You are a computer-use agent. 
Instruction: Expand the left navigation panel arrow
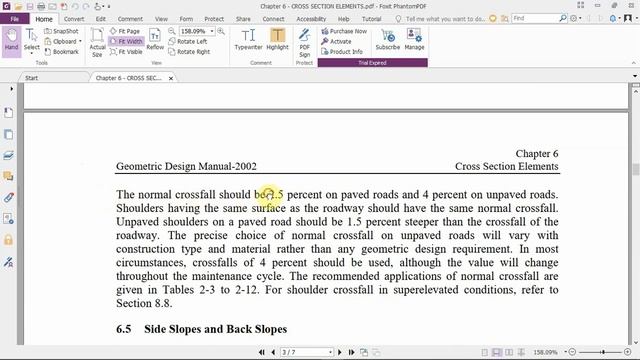[x=11, y=89]
